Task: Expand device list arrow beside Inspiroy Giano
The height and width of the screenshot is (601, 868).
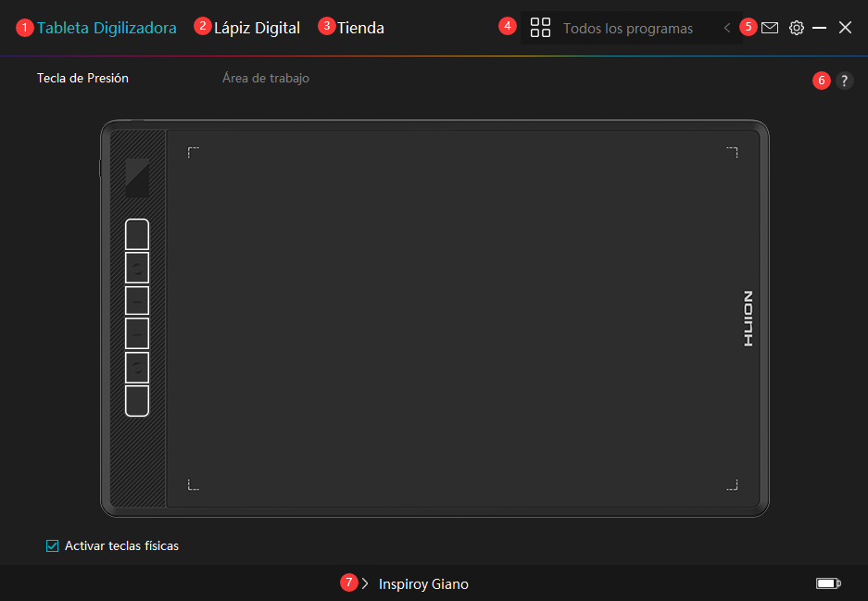Action: coord(365,583)
